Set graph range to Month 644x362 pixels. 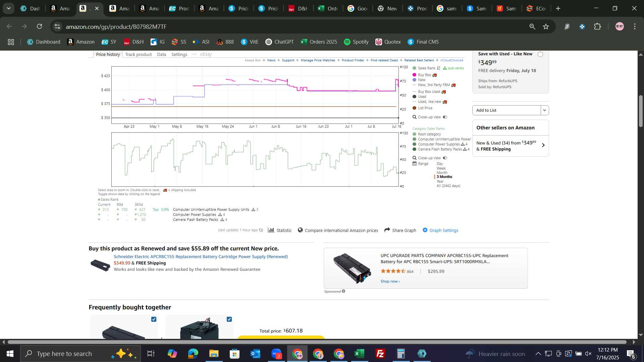[x=442, y=173]
